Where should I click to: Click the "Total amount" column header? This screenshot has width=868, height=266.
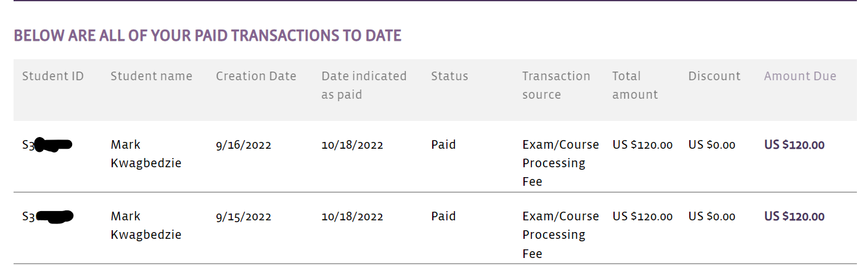coord(635,85)
